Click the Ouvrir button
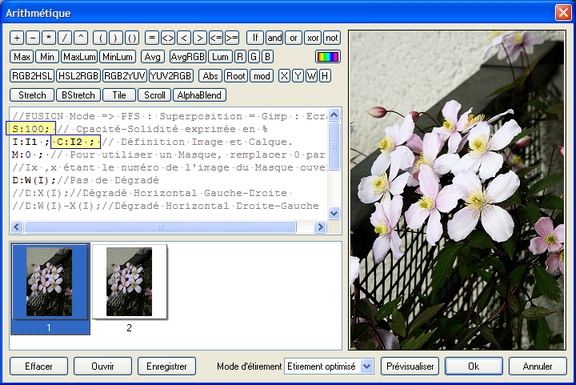Viewport: 576px width, 385px height. [x=103, y=366]
